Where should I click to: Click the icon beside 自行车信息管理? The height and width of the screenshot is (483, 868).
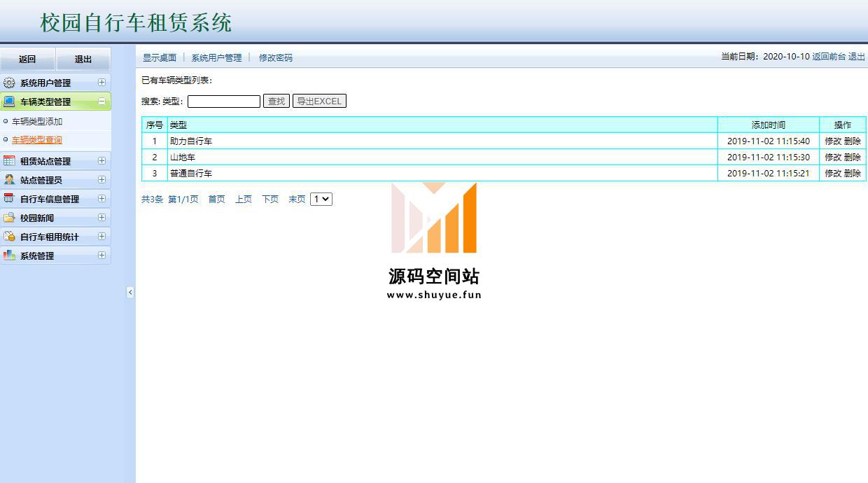[9, 199]
